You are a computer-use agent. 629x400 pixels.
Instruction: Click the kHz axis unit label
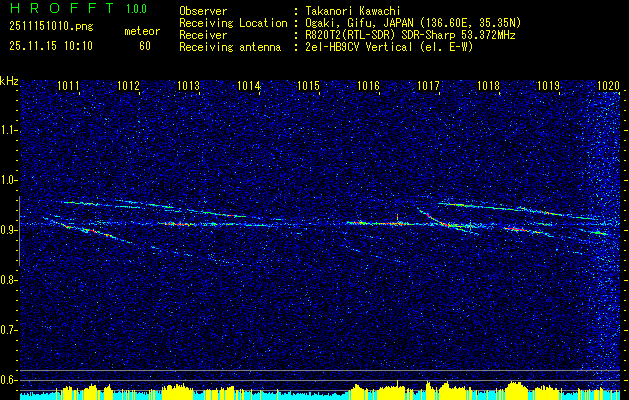coord(9,81)
